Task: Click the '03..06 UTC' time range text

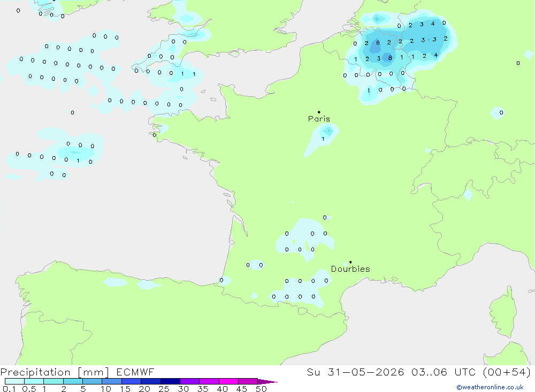Action: point(443,372)
